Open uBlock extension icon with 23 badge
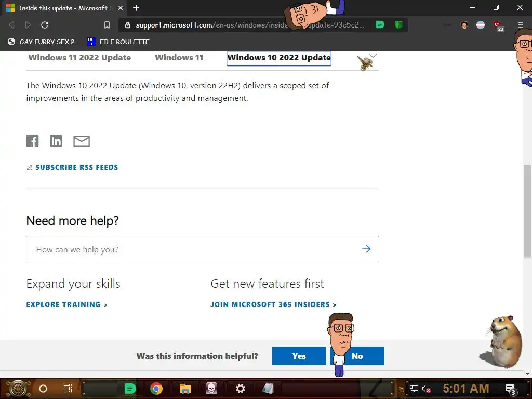 [498, 26]
